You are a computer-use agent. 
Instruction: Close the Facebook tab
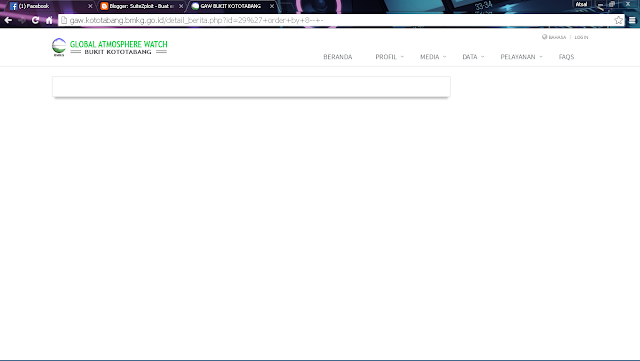[90, 6]
